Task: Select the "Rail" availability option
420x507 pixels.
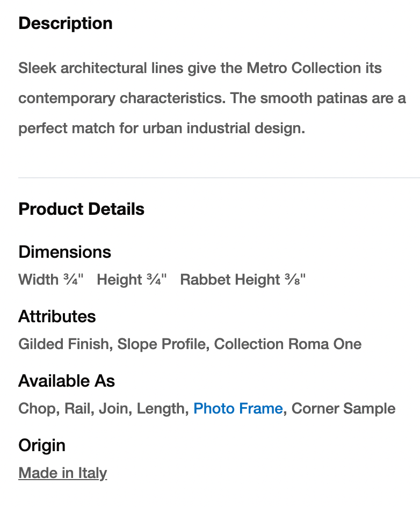Action: 78,409
